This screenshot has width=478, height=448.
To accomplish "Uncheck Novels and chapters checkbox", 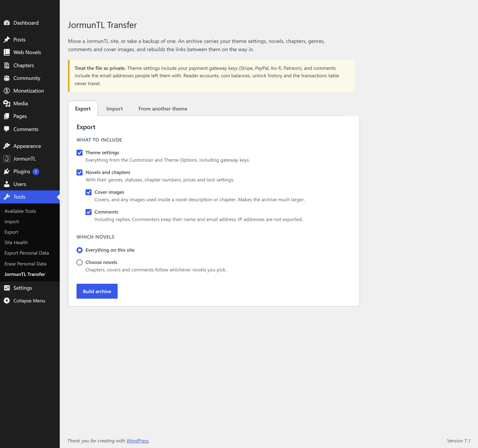I will click(x=79, y=172).
